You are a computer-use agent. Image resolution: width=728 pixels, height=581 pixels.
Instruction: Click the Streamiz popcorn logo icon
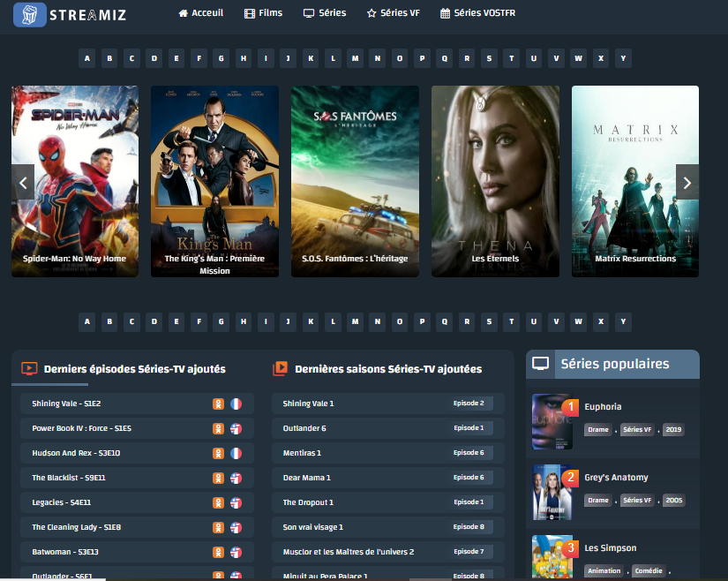click(30, 14)
